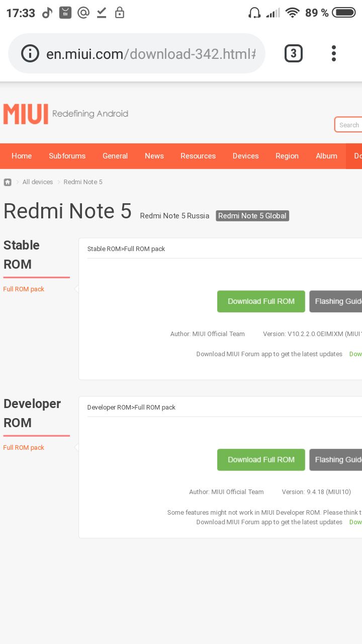Tap the Wi-Fi icon in status bar
Image resolution: width=362 pixels, height=644 pixels.
[292, 13]
